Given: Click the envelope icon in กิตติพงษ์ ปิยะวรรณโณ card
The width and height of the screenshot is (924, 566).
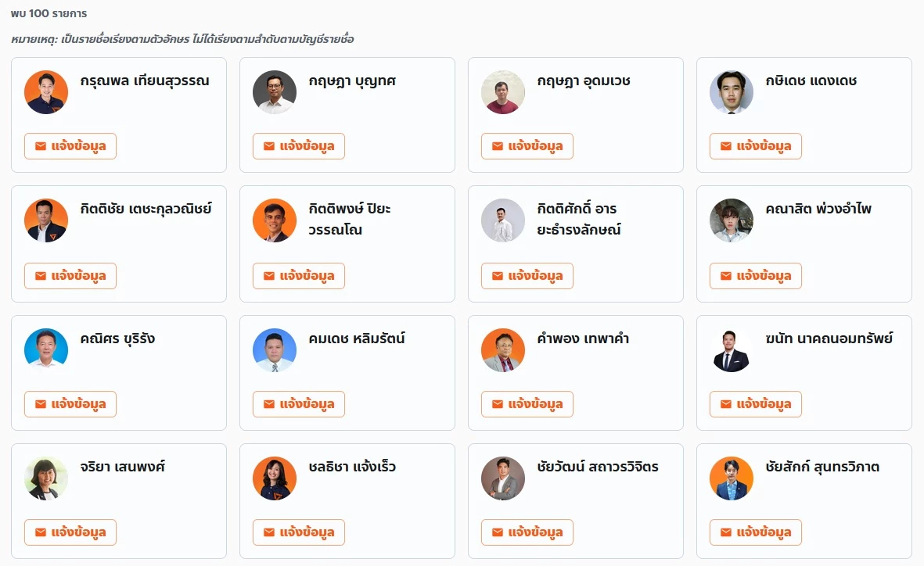Looking at the screenshot, I should [x=269, y=276].
